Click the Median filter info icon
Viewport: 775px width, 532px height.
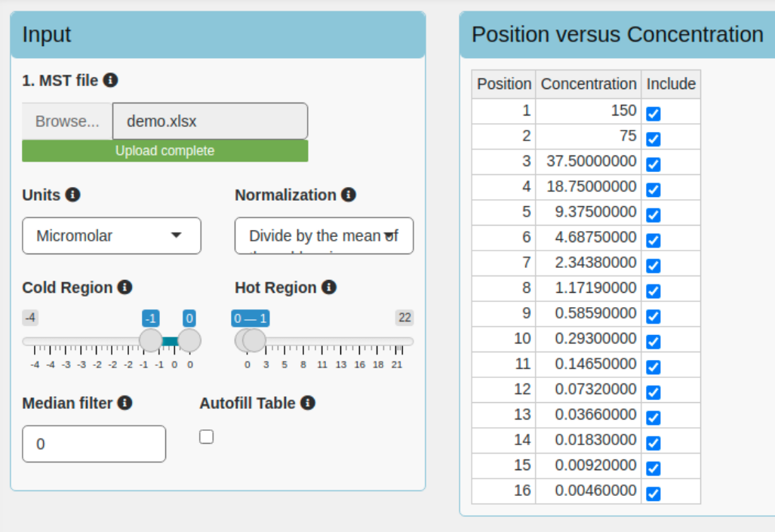tap(125, 403)
